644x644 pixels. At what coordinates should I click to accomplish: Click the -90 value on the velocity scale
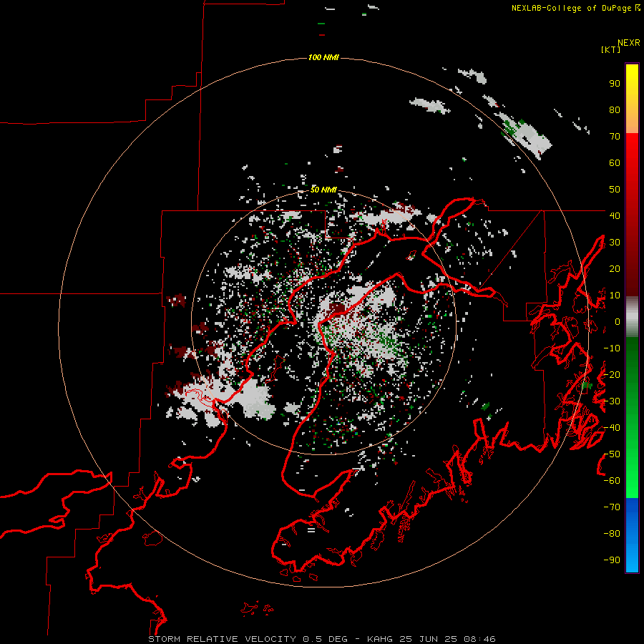tap(612, 560)
